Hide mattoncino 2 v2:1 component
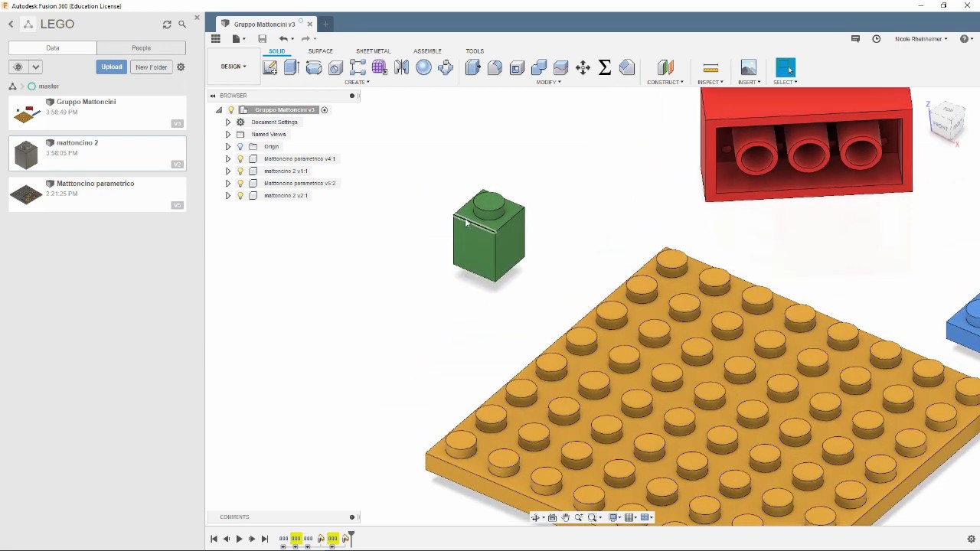 coord(240,195)
